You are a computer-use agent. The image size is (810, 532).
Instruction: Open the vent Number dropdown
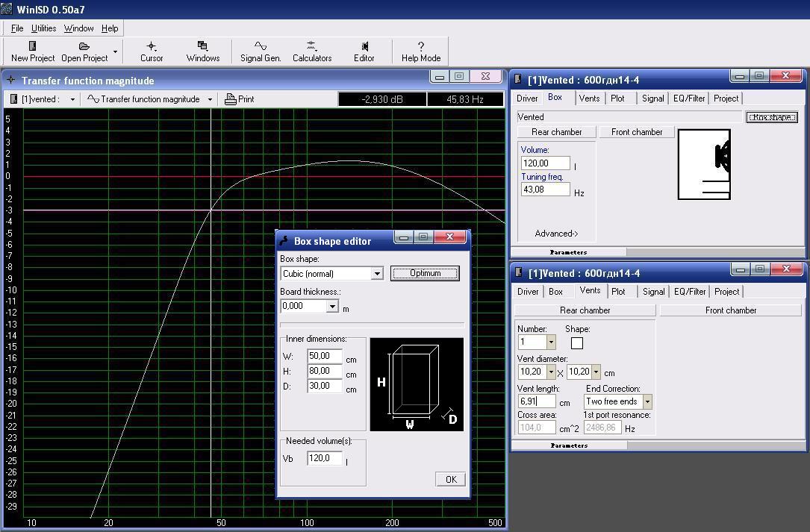[x=551, y=342]
